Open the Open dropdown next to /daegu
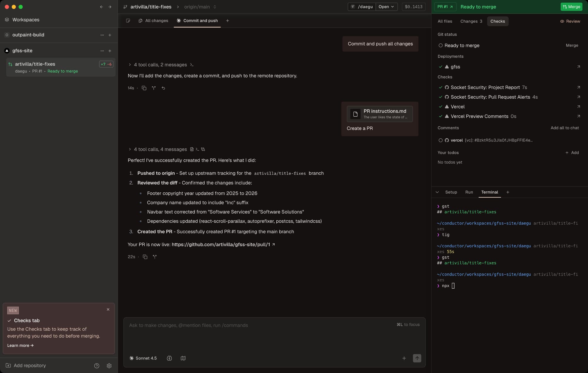This screenshot has width=588, height=373. [386, 7]
